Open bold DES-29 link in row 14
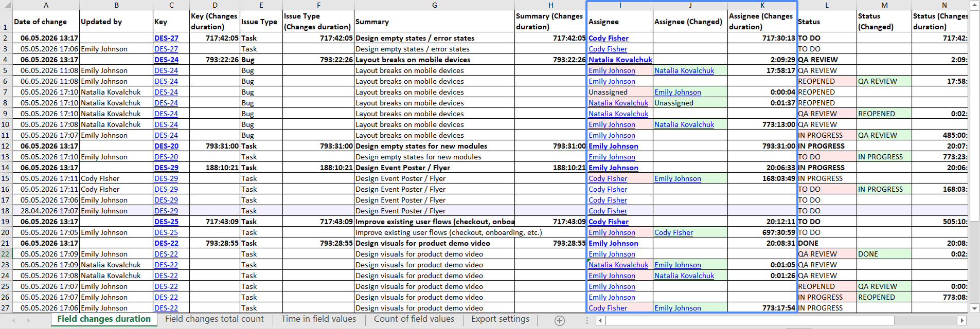980x329 pixels. 166,168
